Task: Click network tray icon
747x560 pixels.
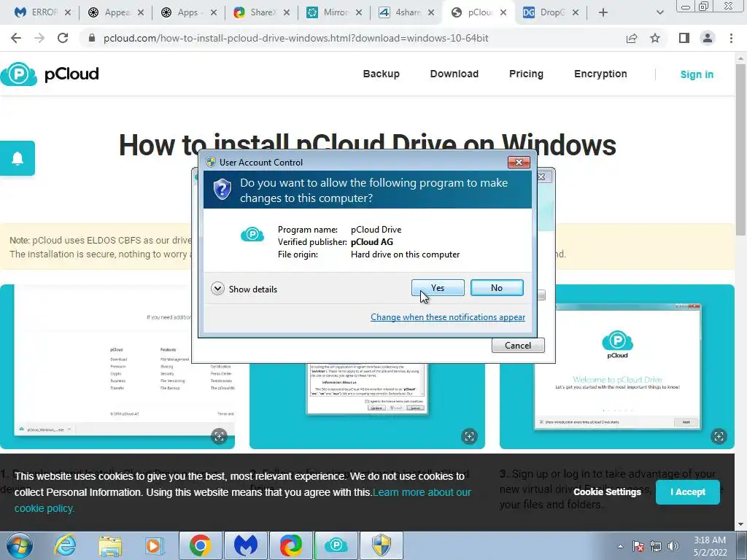Action: coord(656,546)
